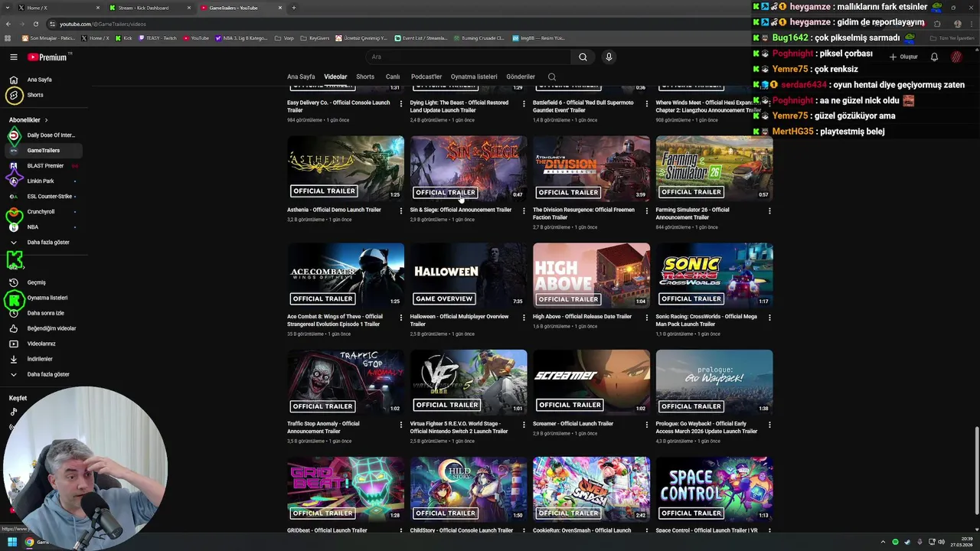Screen dimensions: 980x551
Task: Open Ana Sayfa in the sidebar
Action: [43, 80]
